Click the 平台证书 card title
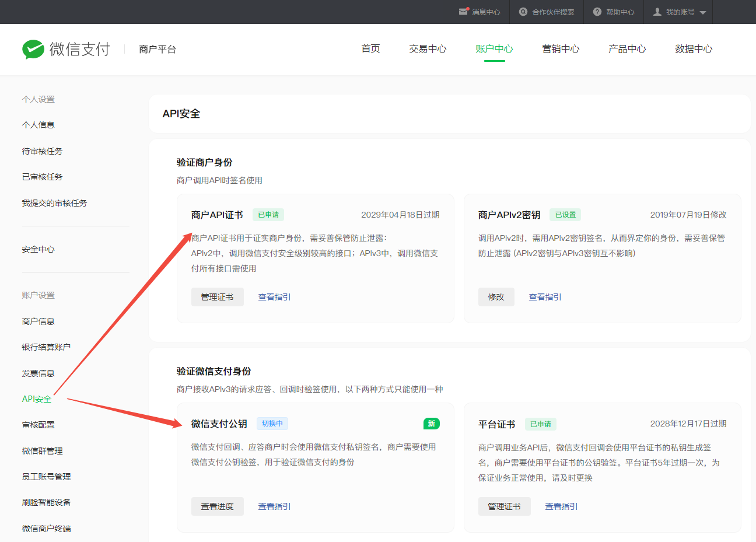Image resolution: width=756 pixels, height=542 pixels. click(x=497, y=424)
